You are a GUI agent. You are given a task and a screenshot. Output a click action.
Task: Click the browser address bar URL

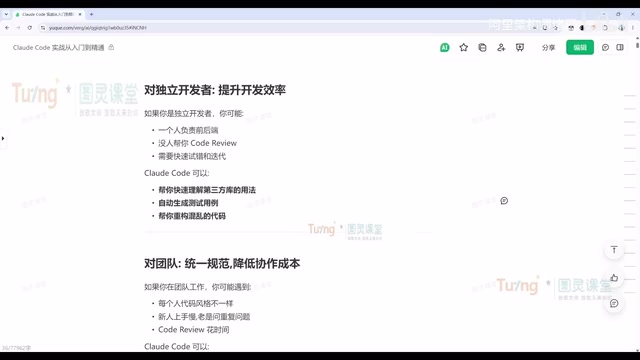coord(98,28)
